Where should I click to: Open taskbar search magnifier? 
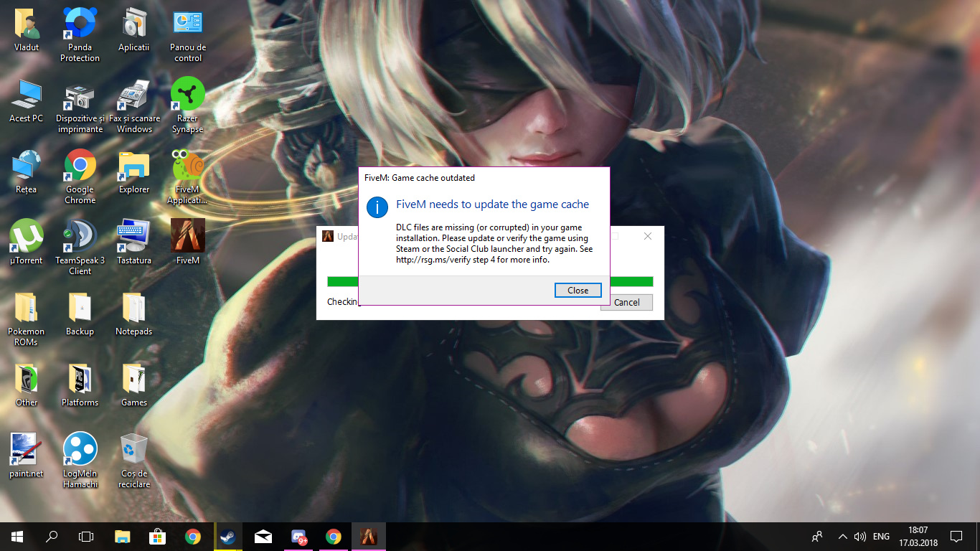(52, 537)
